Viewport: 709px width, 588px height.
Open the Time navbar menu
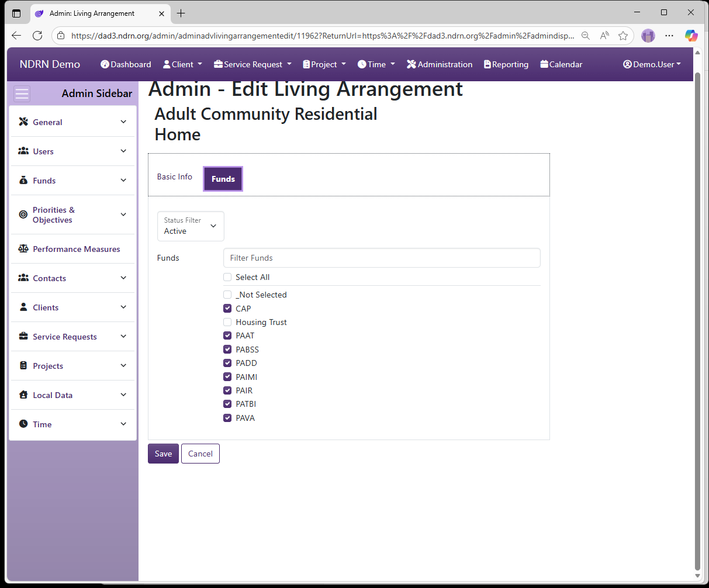(x=376, y=64)
